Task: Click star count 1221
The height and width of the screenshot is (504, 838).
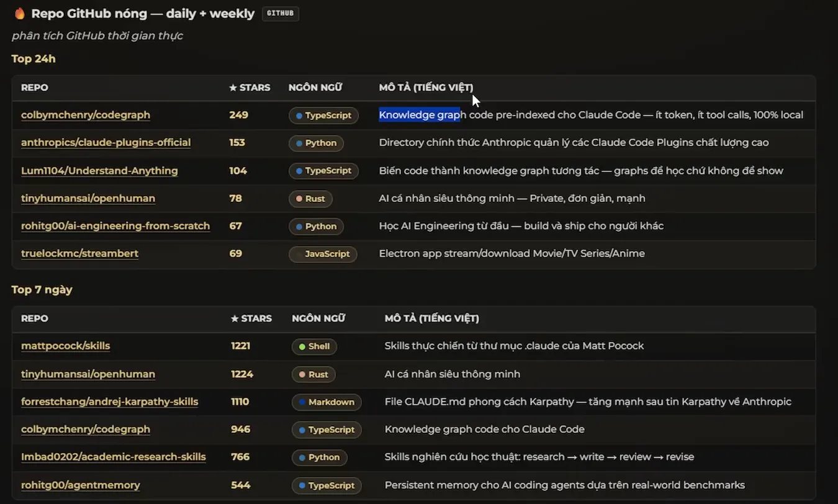Action: coord(240,346)
